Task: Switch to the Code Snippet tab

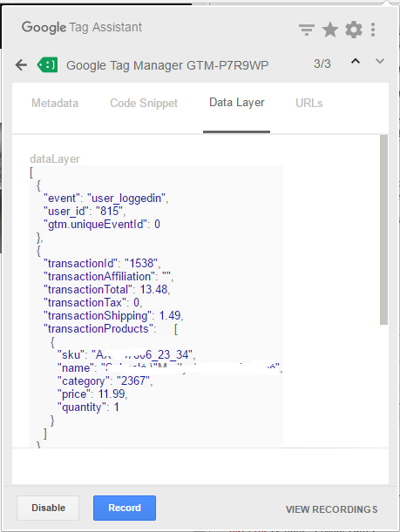Action: point(144,103)
